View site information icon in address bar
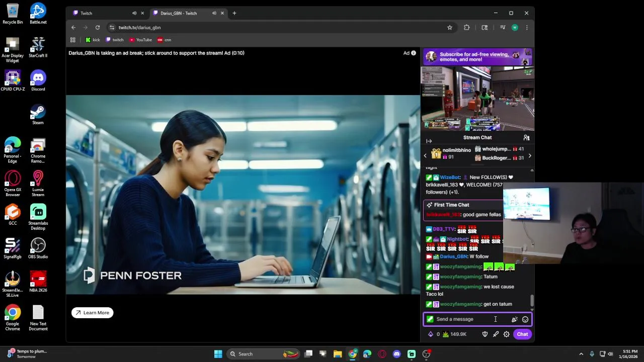 [112, 28]
